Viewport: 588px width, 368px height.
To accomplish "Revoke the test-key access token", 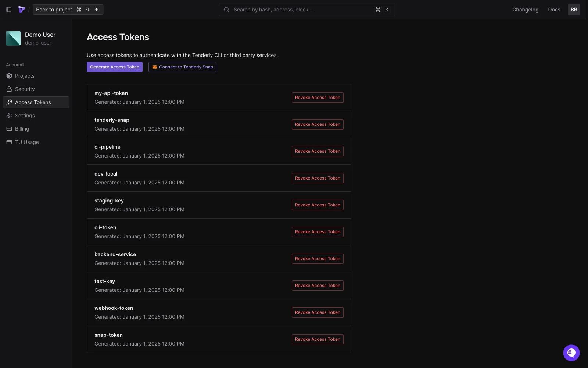I will (318, 286).
